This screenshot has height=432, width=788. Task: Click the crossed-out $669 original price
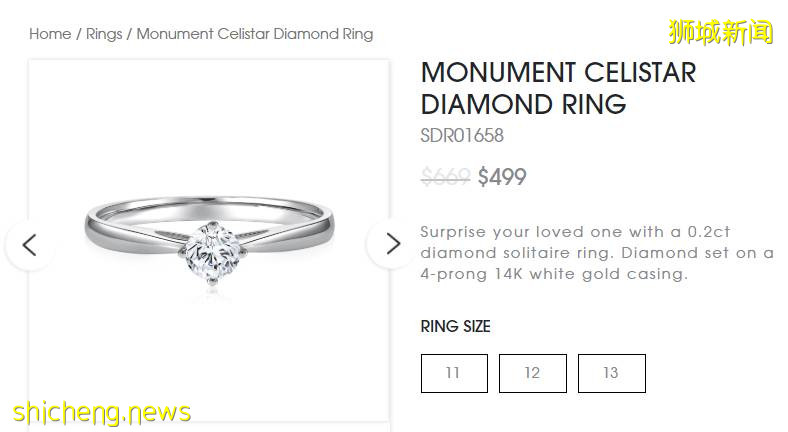pos(445,177)
